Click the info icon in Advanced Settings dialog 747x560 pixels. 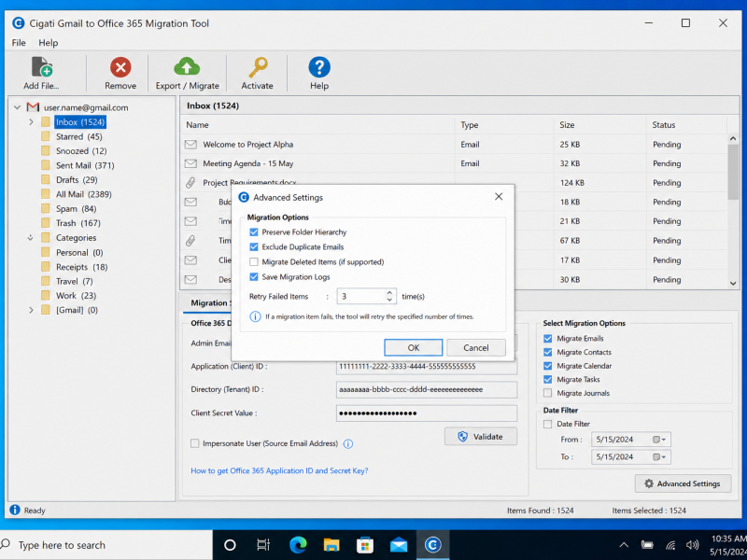click(x=255, y=316)
